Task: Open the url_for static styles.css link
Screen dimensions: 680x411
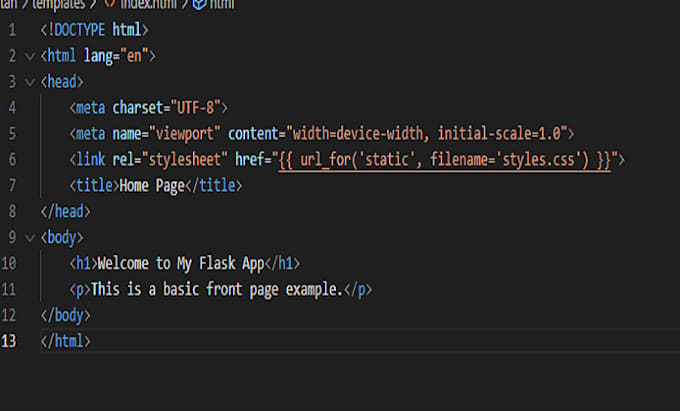Action: tap(445, 160)
